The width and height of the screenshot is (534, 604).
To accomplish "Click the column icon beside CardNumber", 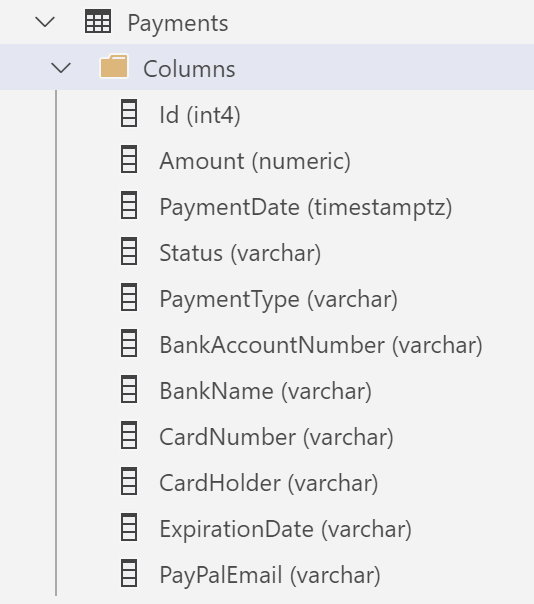I will (x=129, y=435).
